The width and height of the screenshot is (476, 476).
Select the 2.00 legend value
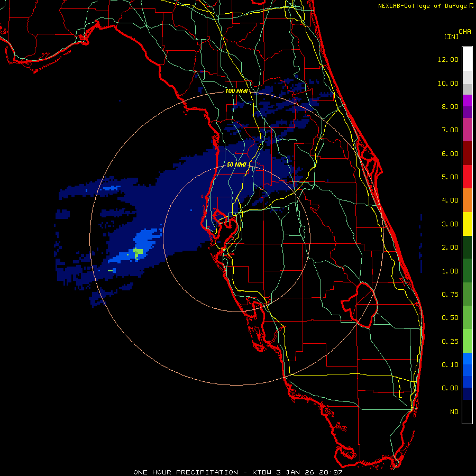click(x=450, y=248)
